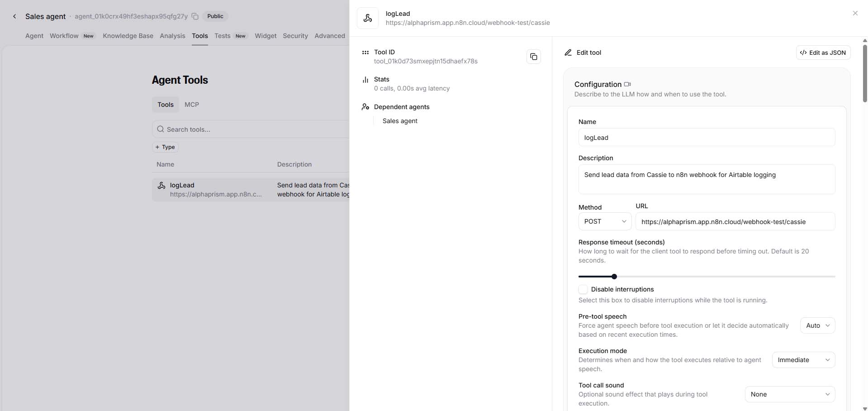Click the Description text area
This screenshot has width=868, height=411.
[x=707, y=179]
